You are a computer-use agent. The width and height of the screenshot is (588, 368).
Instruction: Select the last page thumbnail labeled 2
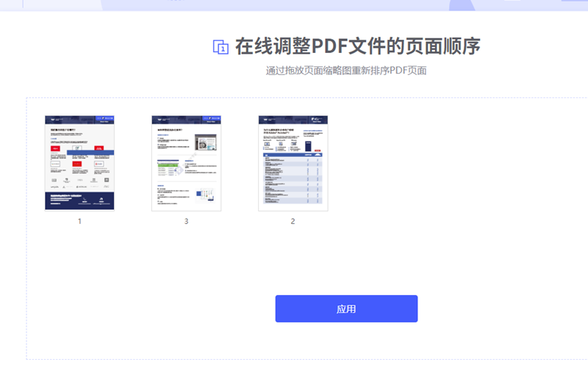293,163
